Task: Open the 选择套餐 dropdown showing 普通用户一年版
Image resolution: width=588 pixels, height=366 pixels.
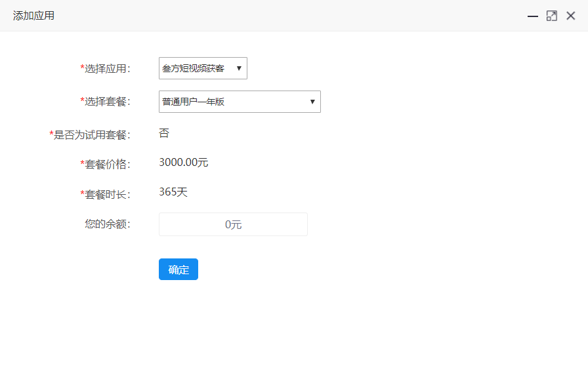Action: pyautogui.click(x=240, y=102)
